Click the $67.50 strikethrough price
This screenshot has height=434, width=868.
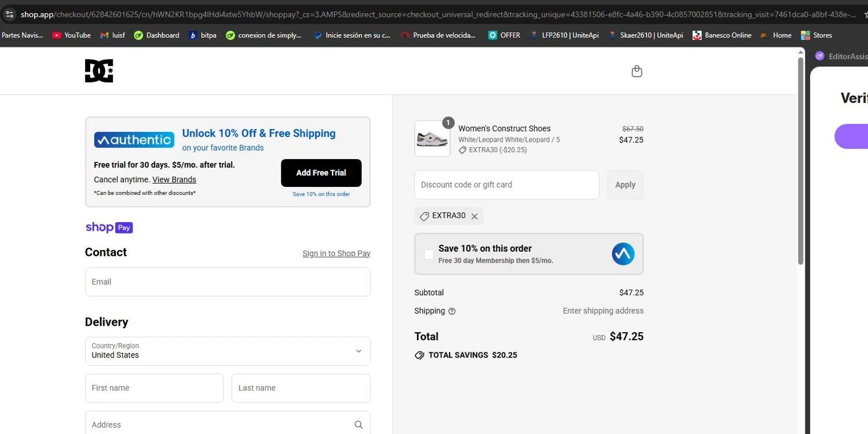click(632, 129)
